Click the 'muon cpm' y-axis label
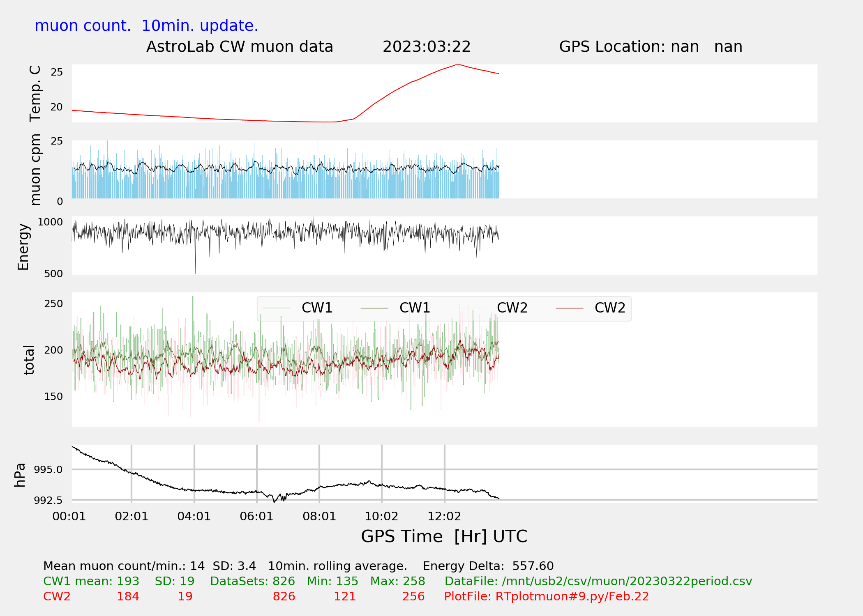The image size is (863, 616). coord(35,169)
